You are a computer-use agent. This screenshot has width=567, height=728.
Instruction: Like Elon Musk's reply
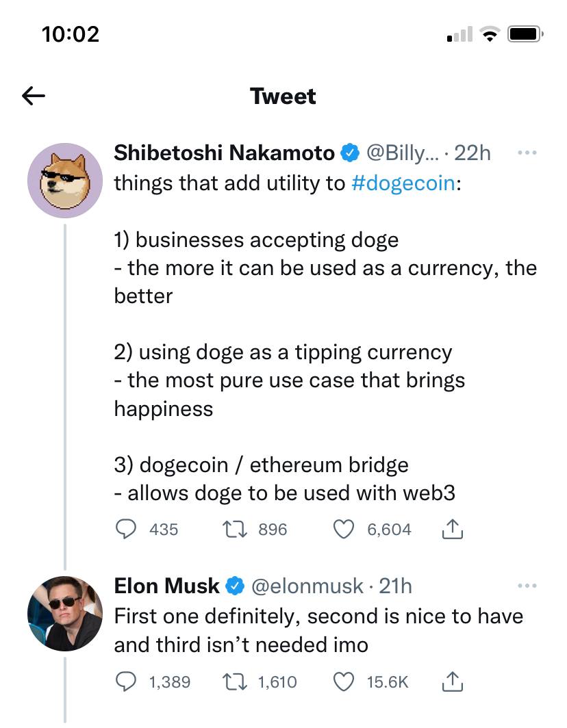[344, 682]
